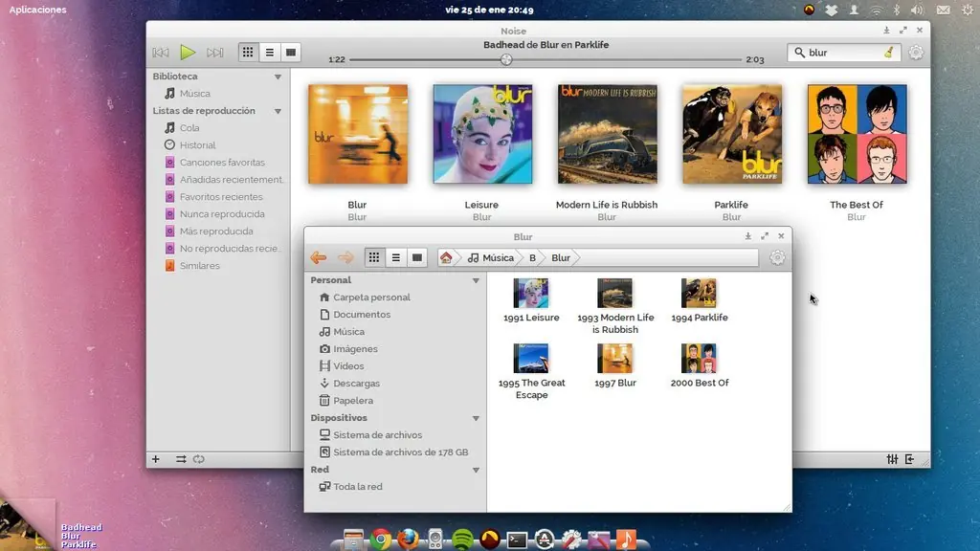Open the date and time indicator
Screen dimensions: 980x551
(x=489, y=10)
